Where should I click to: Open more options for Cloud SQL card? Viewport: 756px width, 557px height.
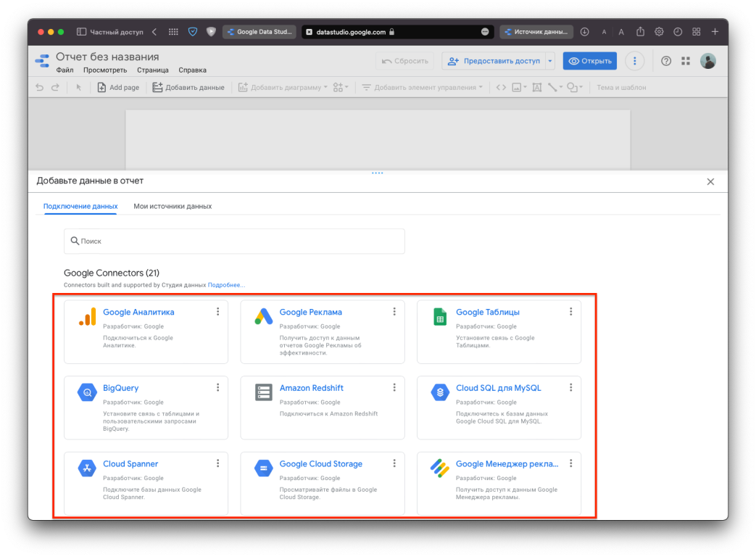pyautogui.click(x=571, y=387)
